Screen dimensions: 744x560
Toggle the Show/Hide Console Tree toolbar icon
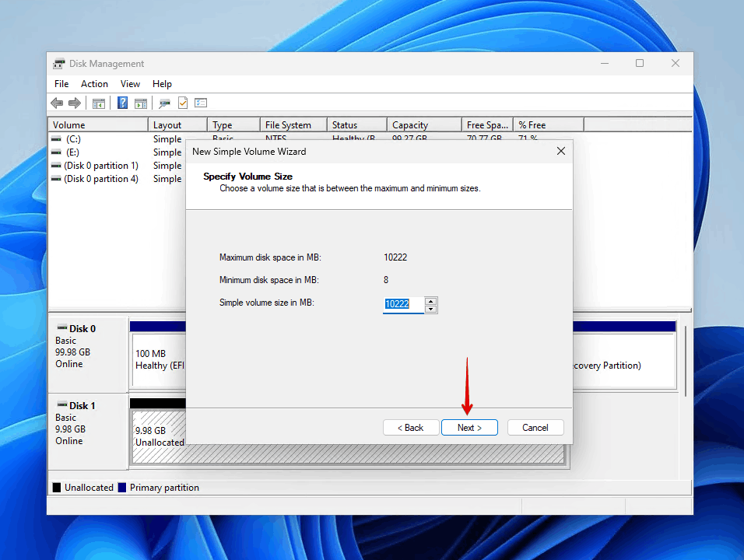pyautogui.click(x=100, y=103)
